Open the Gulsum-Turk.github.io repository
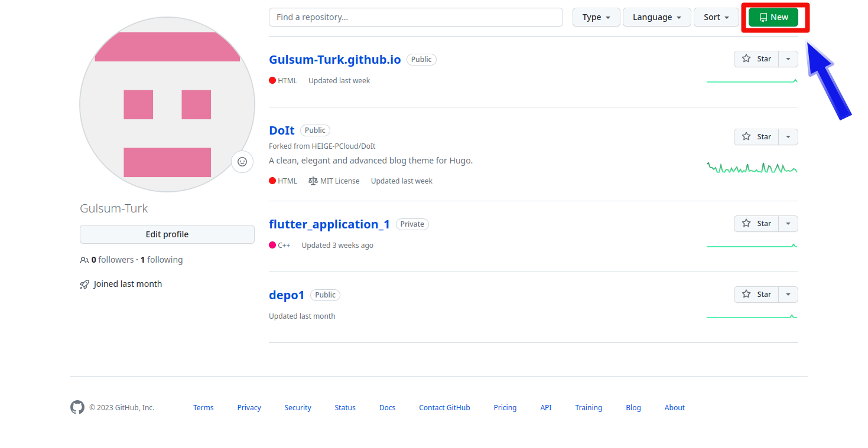The width and height of the screenshot is (868, 448). pyautogui.click(x=335, y=60)
